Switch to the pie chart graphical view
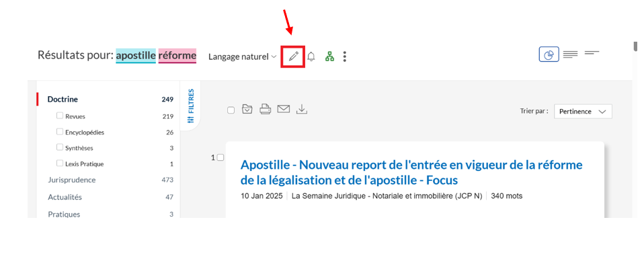644x263 pixels. [x=549, y=54]
